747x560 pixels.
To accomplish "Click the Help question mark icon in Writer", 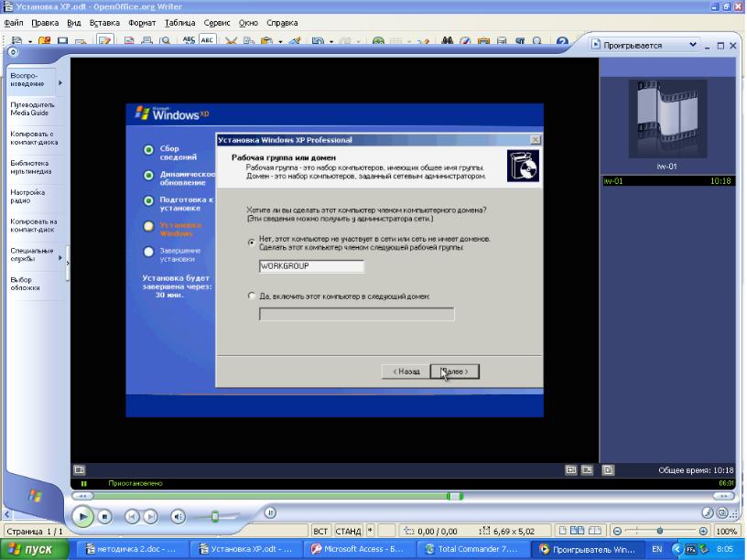I will (562, 41).
